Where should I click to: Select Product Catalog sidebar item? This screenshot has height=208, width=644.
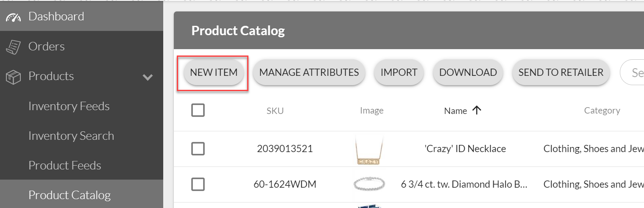point(70,195)
